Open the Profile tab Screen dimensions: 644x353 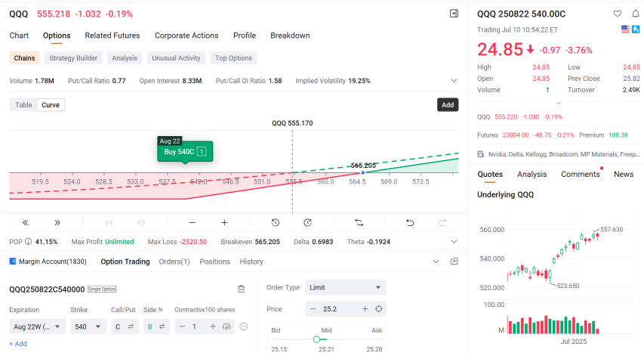[x=245, y=36]
